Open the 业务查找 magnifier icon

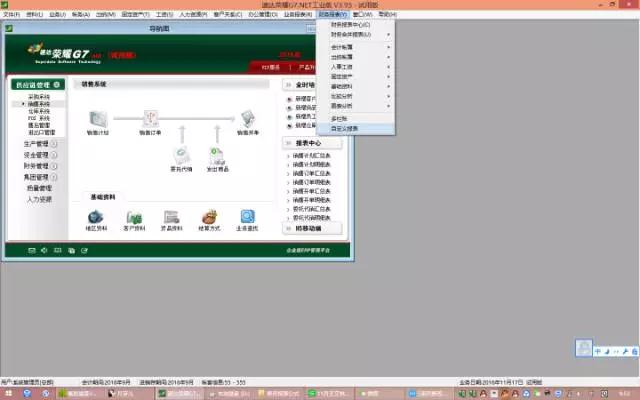click(247, 220)
